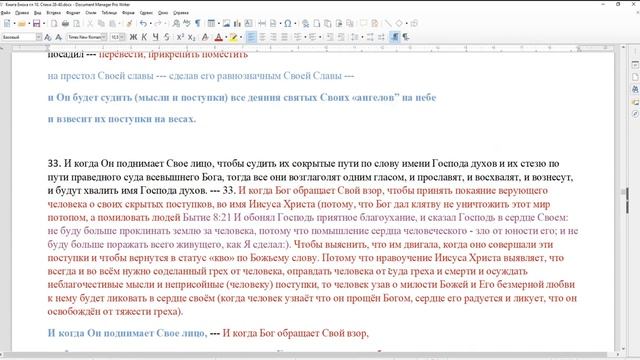Undo the last action

pyautogui.click(x=143, y=23)
